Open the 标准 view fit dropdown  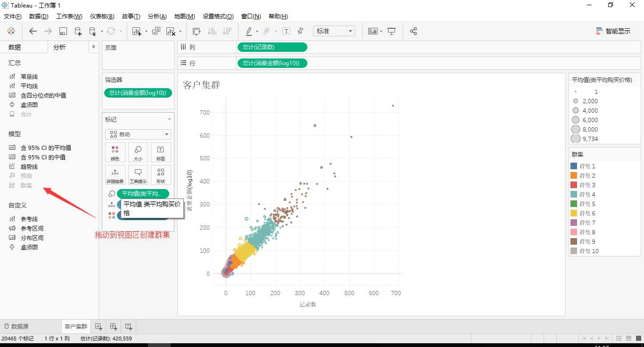coord(333,31)
